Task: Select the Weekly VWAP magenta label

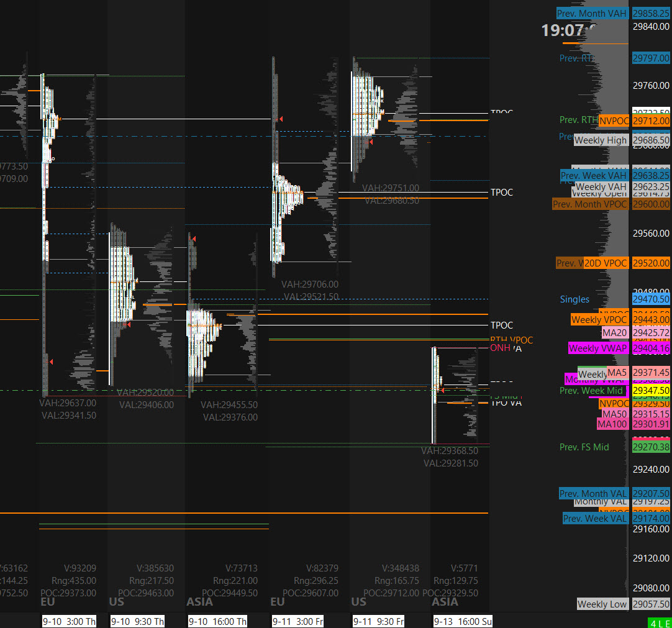Action: click(x=598, y=348)
